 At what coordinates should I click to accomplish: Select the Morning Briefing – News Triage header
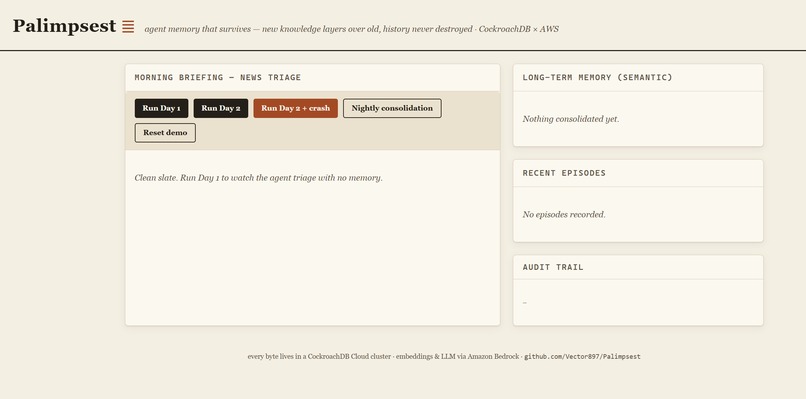pos(218,78)
